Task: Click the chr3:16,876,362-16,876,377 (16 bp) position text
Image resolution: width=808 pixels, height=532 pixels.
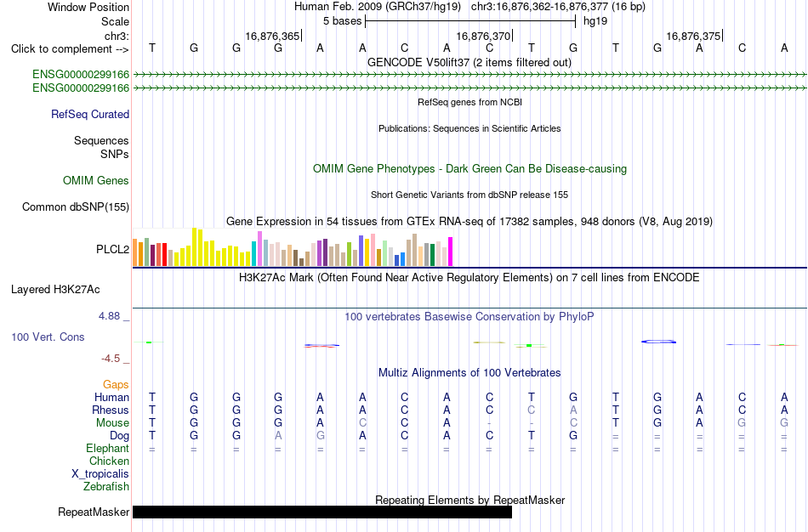Action: click(558, 7)
